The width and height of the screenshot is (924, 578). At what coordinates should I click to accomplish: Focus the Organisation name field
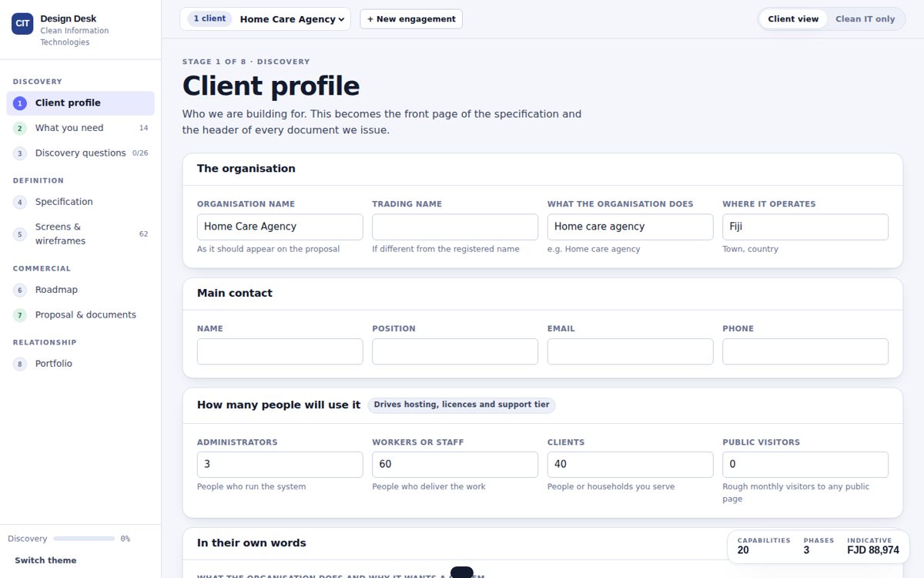[x=280, y=227]
